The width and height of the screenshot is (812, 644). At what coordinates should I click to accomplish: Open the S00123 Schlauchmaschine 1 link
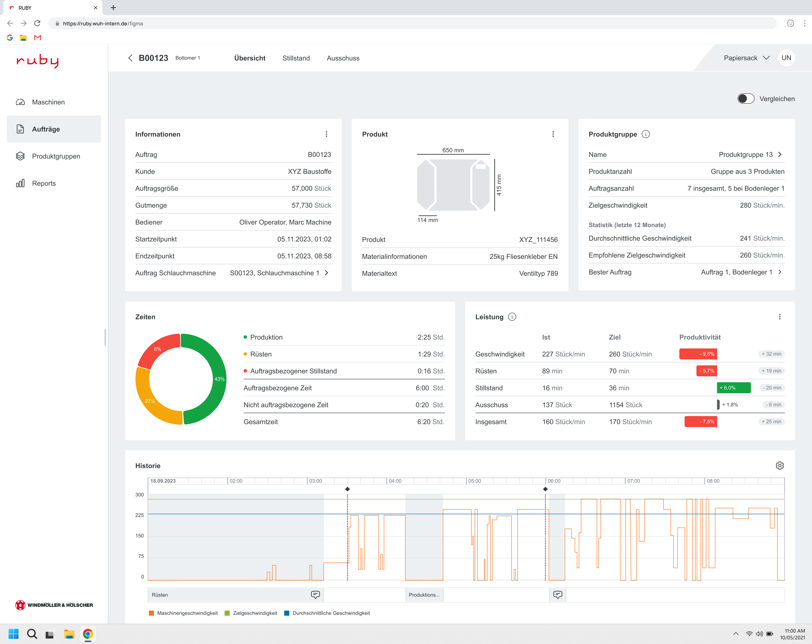click(x=279, y=273)
